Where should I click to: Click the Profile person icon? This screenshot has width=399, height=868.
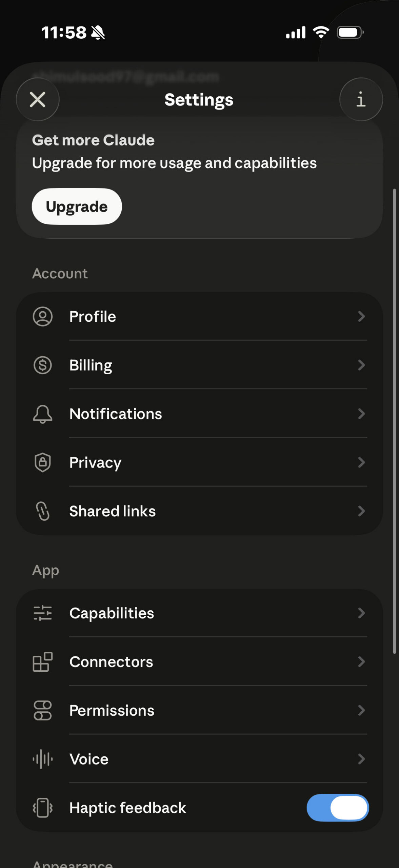pyautogui.click(x=43, y=316)
